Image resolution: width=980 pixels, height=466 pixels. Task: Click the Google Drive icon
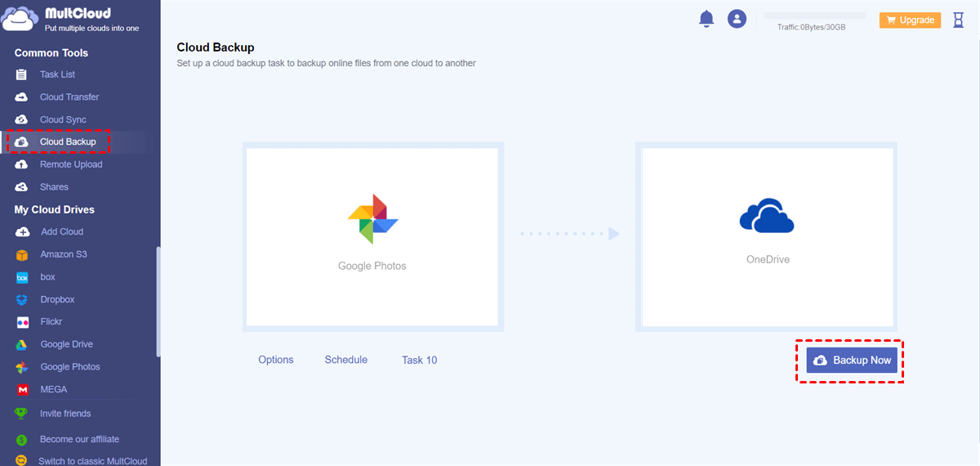[22, 345]
